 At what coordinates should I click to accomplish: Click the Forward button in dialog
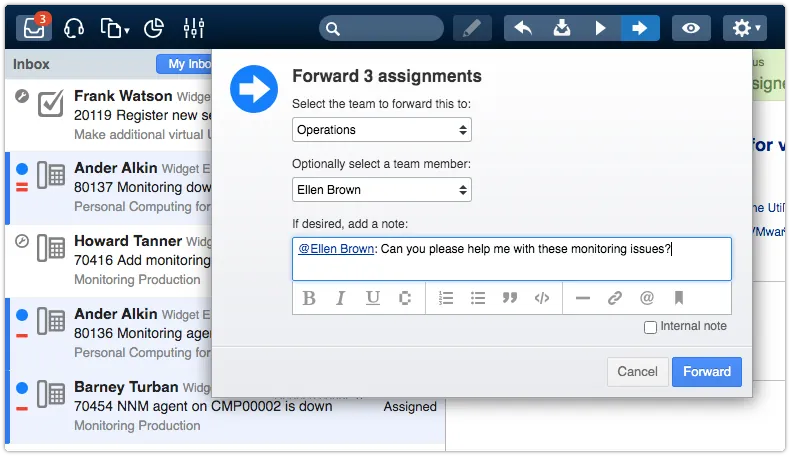pyautogui.click(x=707, y=372)
